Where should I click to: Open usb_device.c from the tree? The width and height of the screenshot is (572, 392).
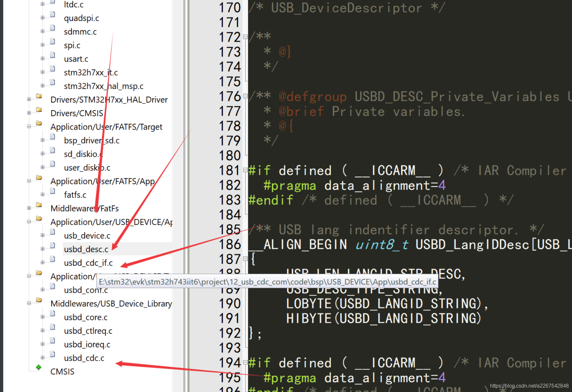(87, 235)
